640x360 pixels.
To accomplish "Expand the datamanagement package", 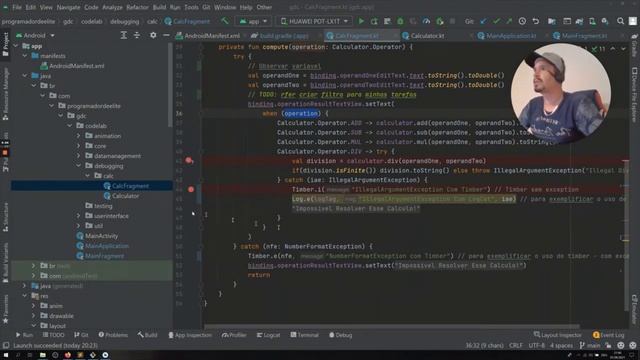I will [x=79, y=156].
